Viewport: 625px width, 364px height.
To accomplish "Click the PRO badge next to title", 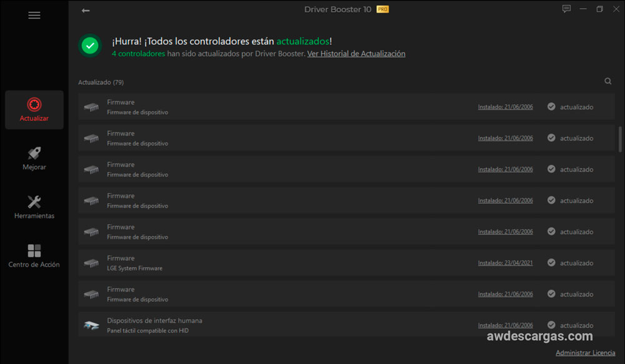I will click(x=382, y=9).
